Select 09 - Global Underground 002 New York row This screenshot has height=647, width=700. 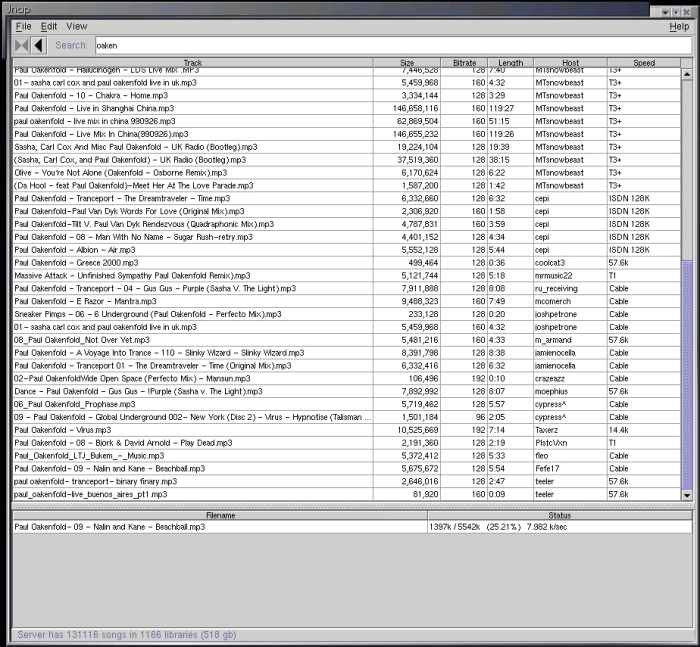click(x=347, y=417)
